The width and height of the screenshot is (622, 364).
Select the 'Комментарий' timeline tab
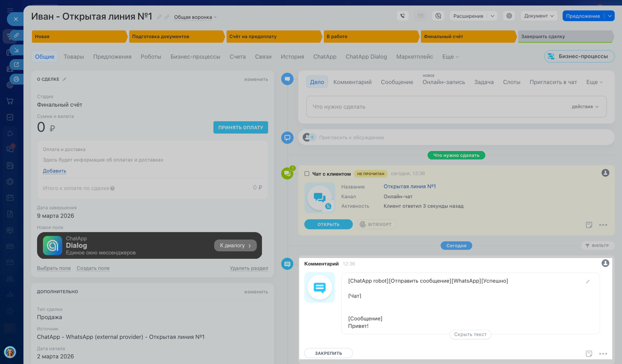pyautogui.click(x=352, y=82)
